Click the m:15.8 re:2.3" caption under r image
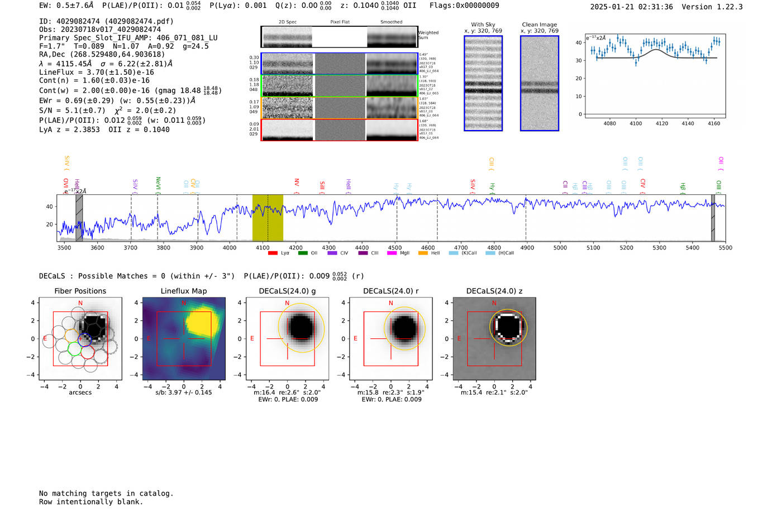Viewport: 782px width, 532px height. click(x=391, y=392)
